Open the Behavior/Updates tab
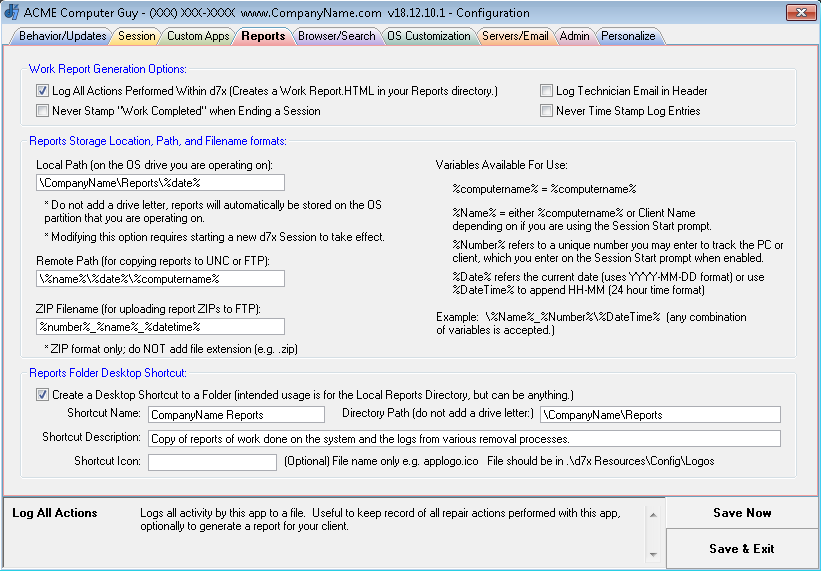Screen dimensions: 821x571 [x=62, y=36]
